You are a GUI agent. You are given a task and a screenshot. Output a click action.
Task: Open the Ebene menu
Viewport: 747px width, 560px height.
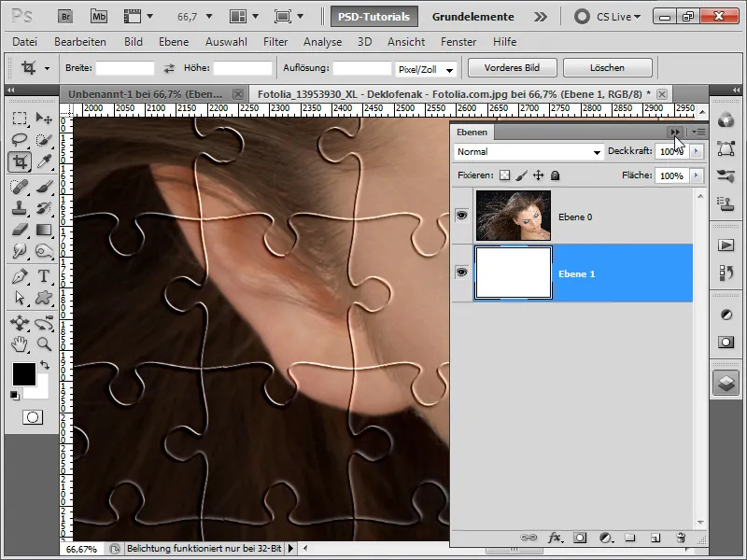(x=174, y=42)
